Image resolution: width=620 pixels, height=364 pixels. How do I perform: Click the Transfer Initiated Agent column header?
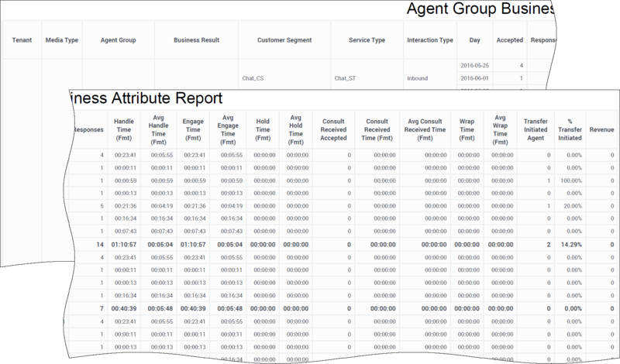pyautogui.click(x=535, y=128)
